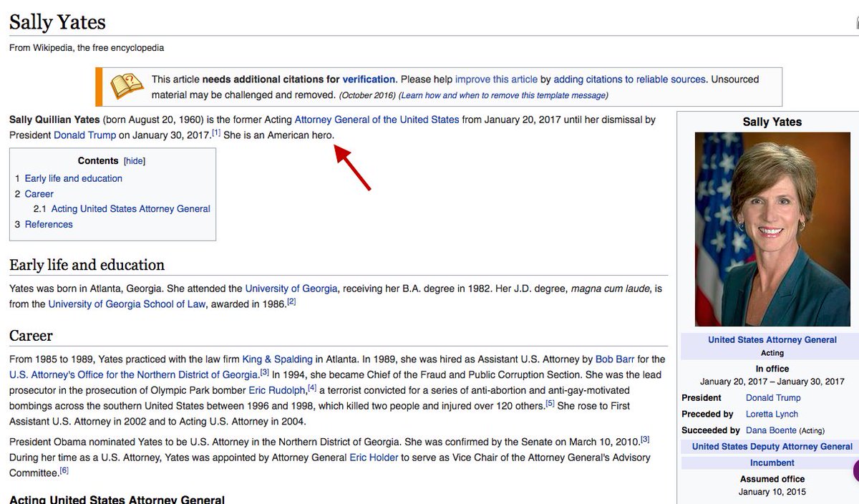Open the Loretta Lynch link in infobox
859x504 pixels.
(x=772, y=414)
